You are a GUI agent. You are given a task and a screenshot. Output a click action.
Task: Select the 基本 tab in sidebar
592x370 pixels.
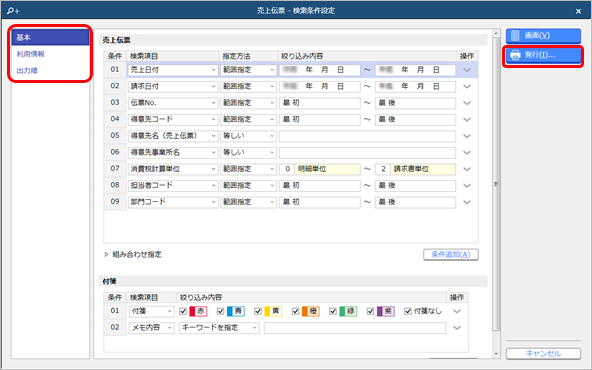pos(50,37)
